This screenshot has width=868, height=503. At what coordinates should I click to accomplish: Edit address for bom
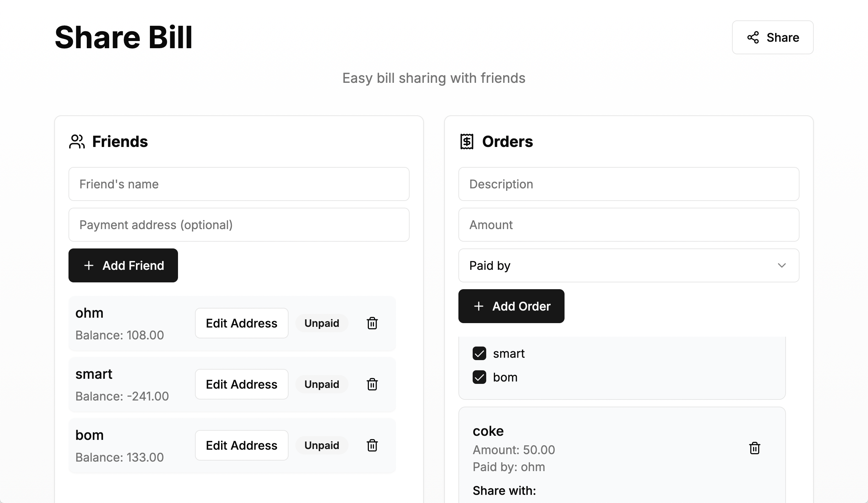(x=241, y=445)
